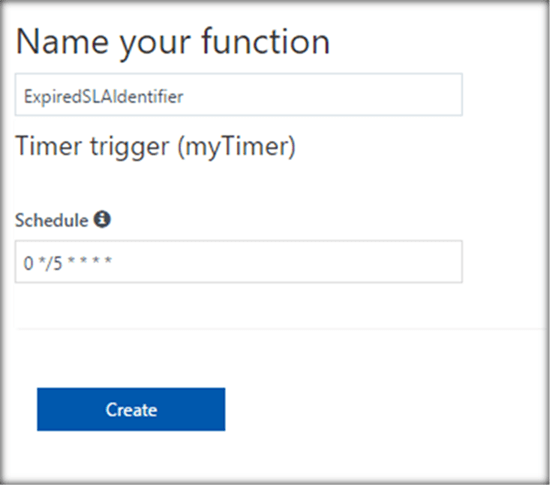This screenshot has height=485, width=550.
Task: Click the 'Schedule' label text
Action: click(x=52, y=220)
